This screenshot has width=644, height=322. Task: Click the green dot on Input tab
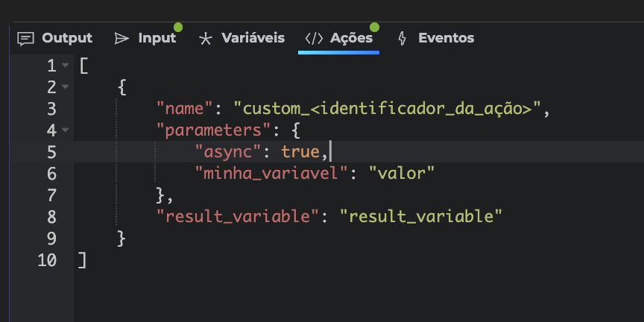[178, 28]
